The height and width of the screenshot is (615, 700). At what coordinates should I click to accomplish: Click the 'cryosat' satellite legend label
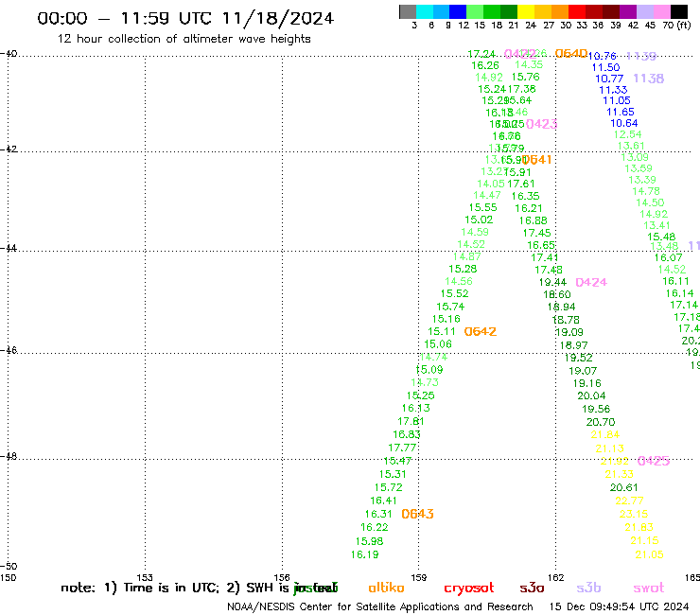point(469,588)
